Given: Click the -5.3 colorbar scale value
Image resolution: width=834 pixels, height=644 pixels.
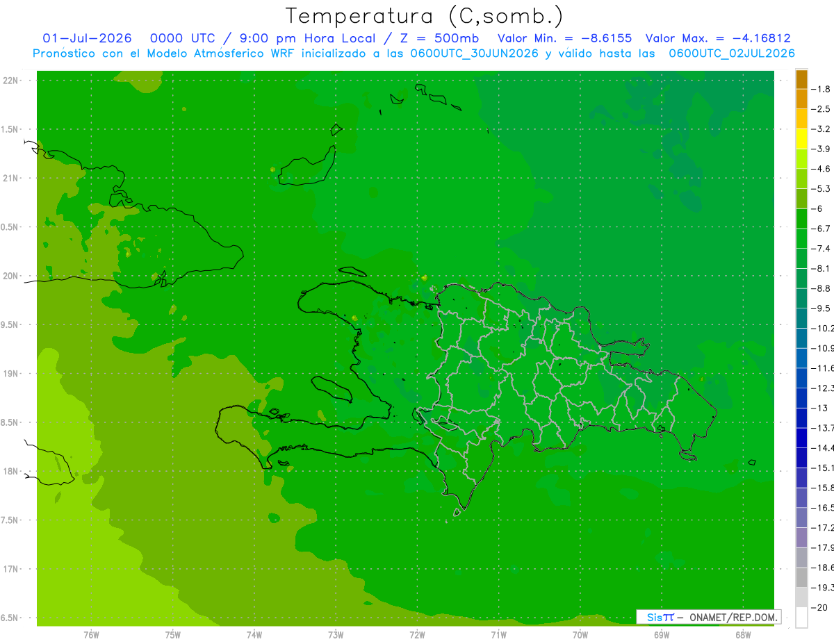Looking at the screenshot, I should coord(822,188).
